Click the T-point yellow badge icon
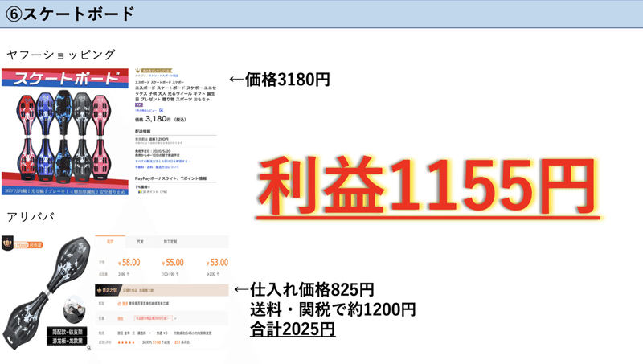This screenshot has width=643, height=364. click(140, 192)
